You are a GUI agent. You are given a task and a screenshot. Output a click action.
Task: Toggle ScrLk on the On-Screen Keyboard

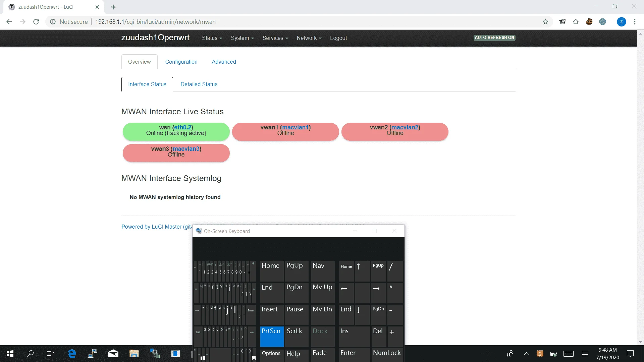pos(297,336)
